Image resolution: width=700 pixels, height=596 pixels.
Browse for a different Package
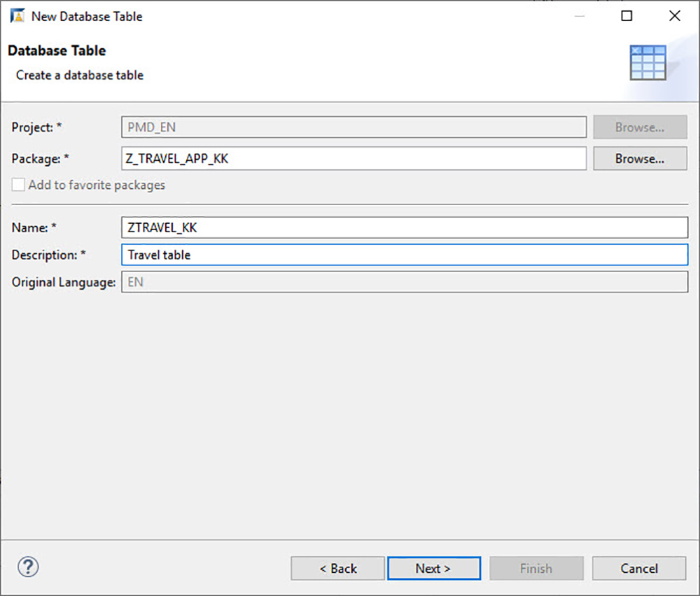point(639,158)
